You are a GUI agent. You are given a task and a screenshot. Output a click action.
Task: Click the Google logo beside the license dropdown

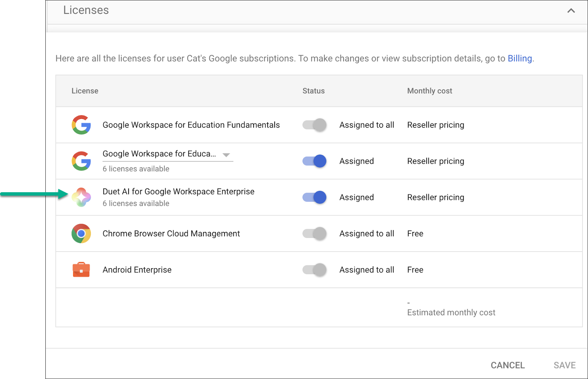(x=81, y=161)
